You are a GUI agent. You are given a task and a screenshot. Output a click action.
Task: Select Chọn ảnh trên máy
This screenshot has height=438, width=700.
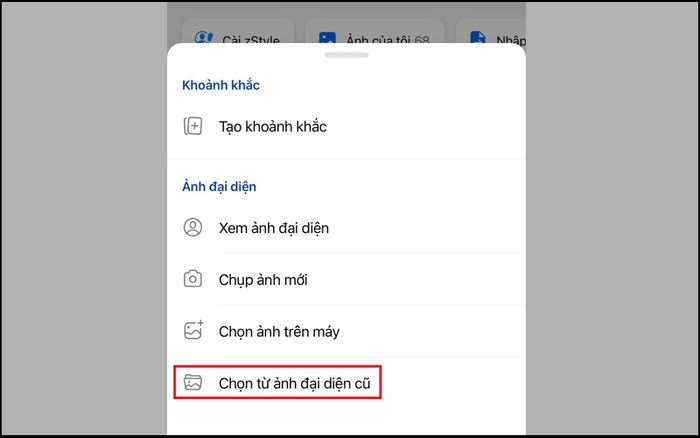pyautogui.click(x=346, y=331)
